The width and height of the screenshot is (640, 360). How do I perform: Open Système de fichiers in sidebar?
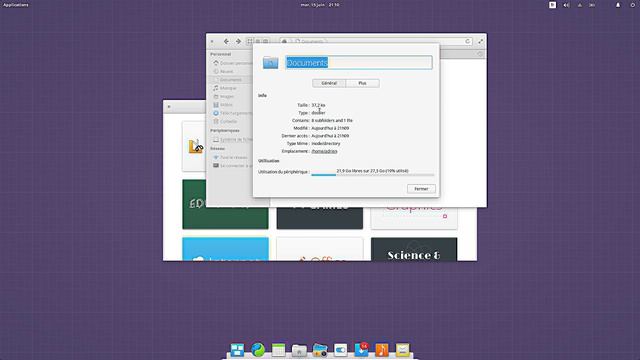click(233, 140)
